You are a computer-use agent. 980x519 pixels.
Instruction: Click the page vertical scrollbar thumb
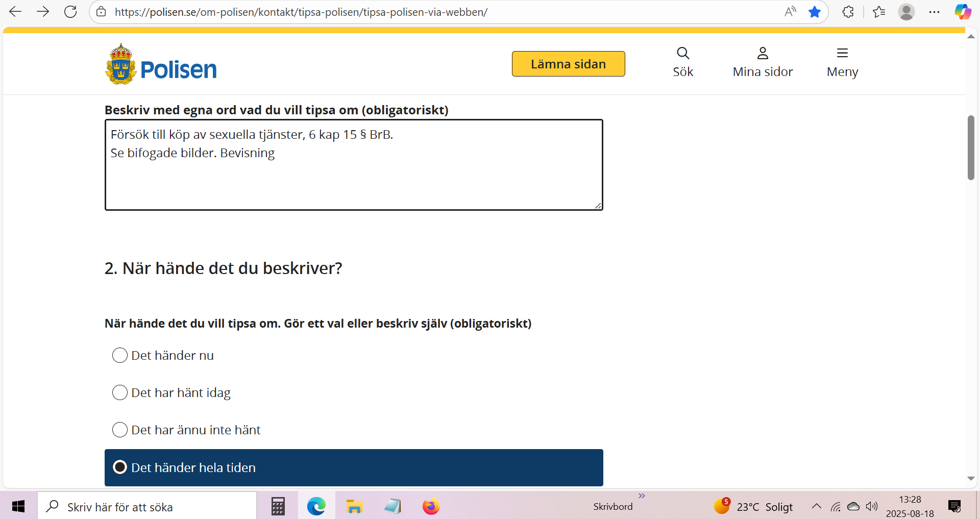971,148
